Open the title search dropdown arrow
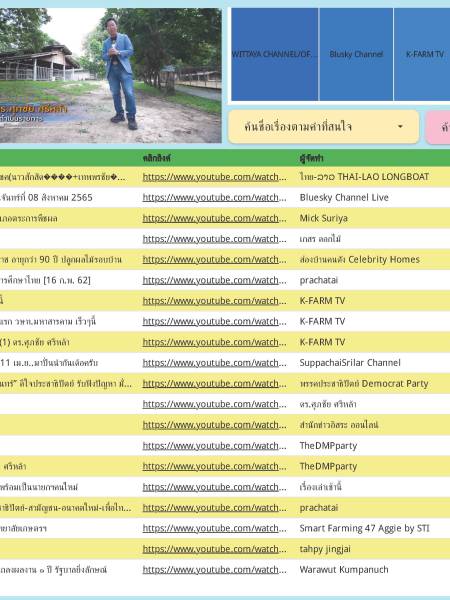450x600 pixels. pyautogui.click(x=400, y=127)
